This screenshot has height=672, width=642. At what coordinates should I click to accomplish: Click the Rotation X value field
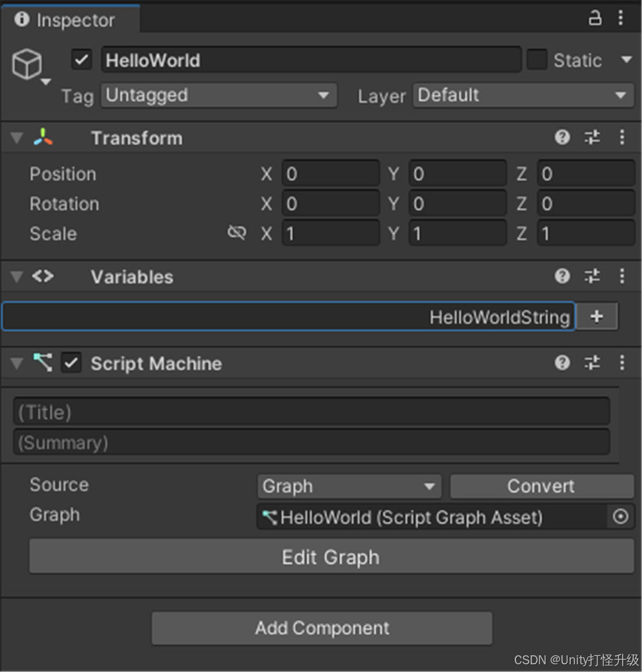(x=331, y=203)
